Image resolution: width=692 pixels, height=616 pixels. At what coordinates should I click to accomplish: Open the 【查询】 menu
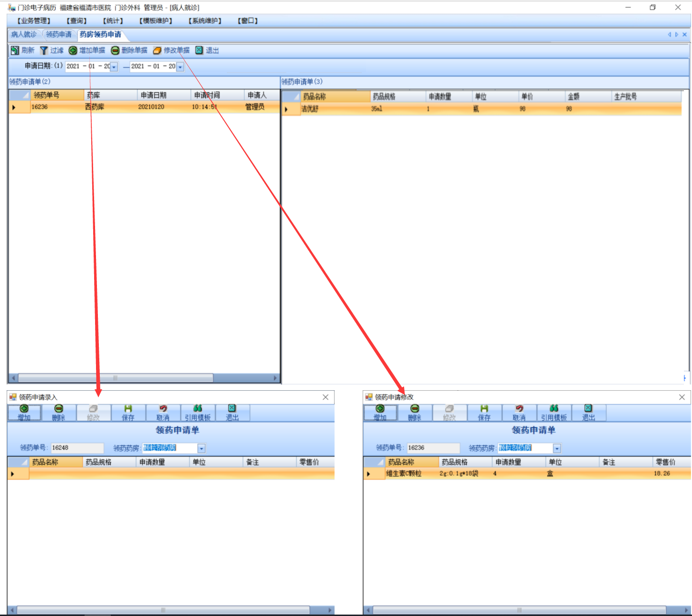[77, 21]
